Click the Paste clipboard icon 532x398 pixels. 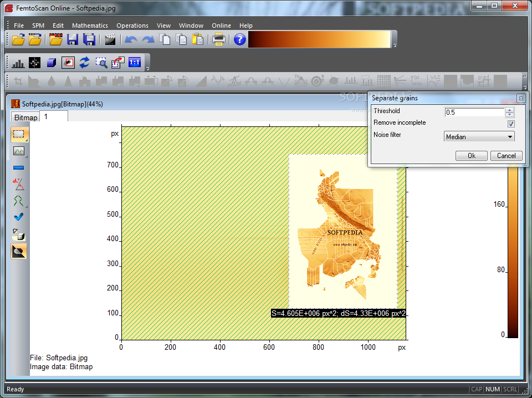click(x=198, y=39)
